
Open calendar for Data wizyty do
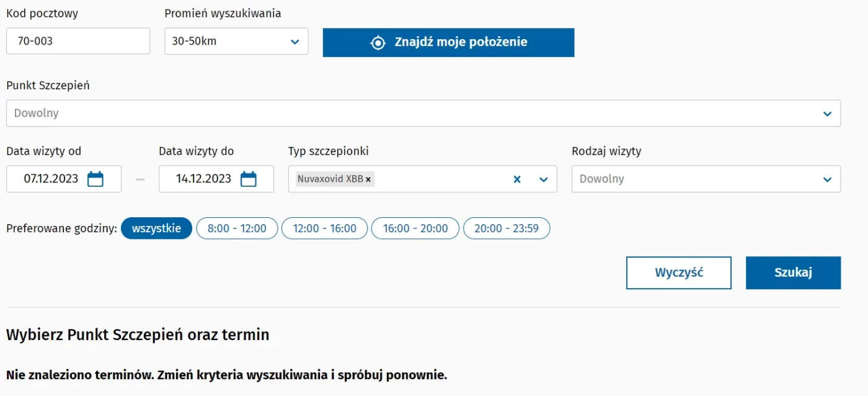click(x=248, y=179)
